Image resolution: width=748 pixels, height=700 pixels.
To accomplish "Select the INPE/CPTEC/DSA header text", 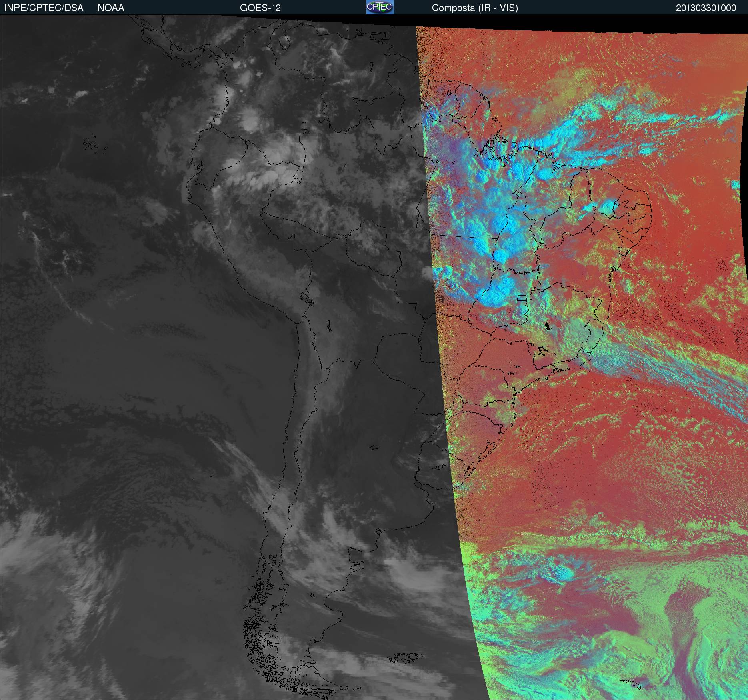I will [x=44, y=8].
